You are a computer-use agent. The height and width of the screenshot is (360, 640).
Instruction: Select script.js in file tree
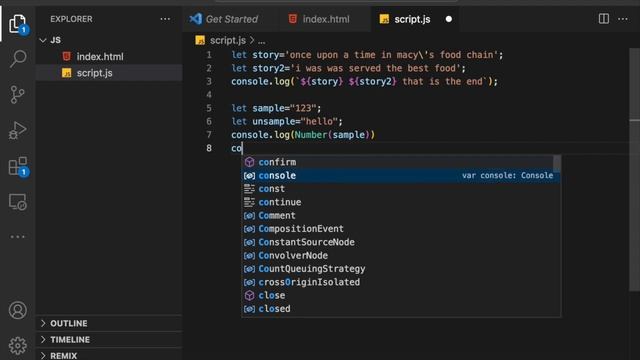pos(109,73)
